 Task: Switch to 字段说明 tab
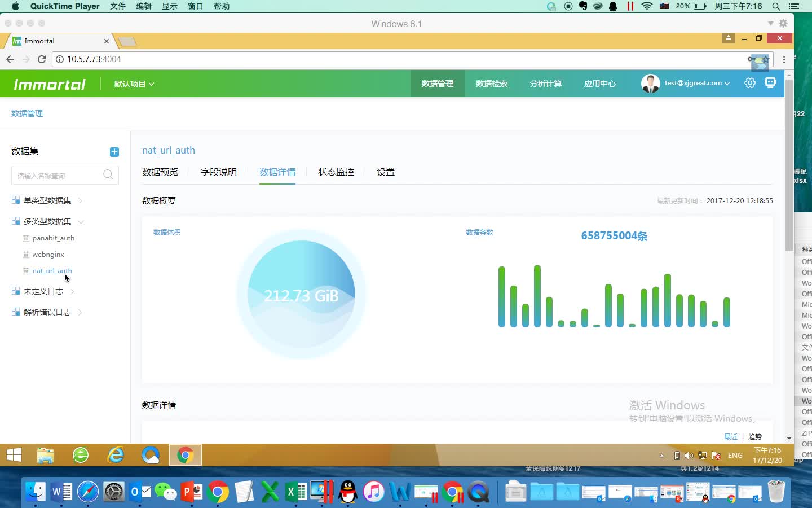tap(219, 172)
